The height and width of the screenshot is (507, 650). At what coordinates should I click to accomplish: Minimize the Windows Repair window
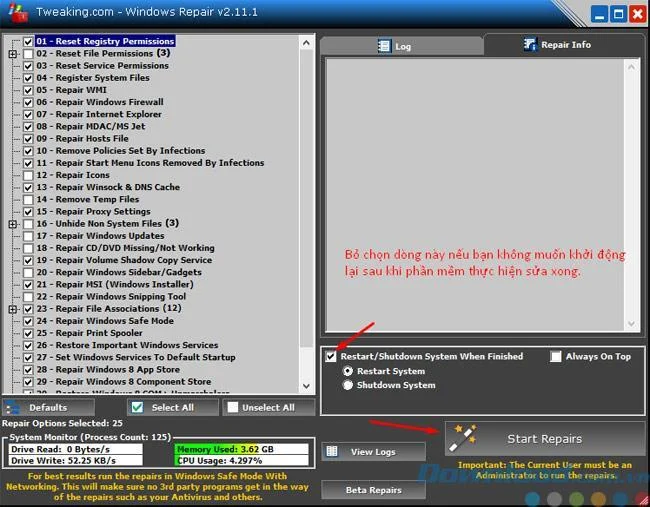pyautogui.click(x=599, y=14)
